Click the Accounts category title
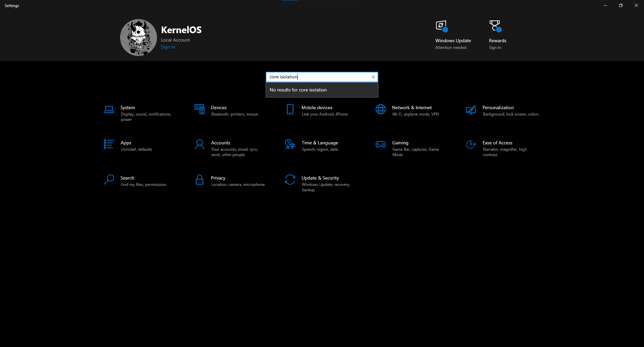Screen dimensions: 644x347 click(221, 143)
